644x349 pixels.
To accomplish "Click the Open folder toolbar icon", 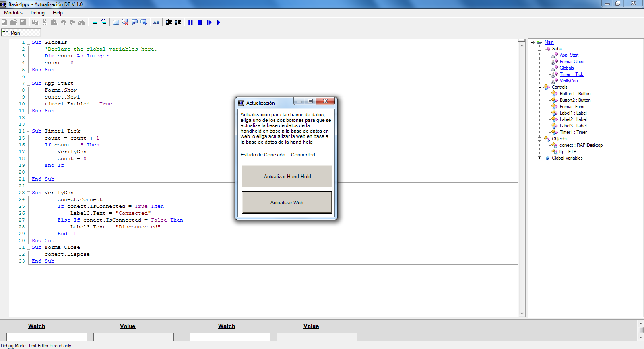I will [x=14, y=23].
